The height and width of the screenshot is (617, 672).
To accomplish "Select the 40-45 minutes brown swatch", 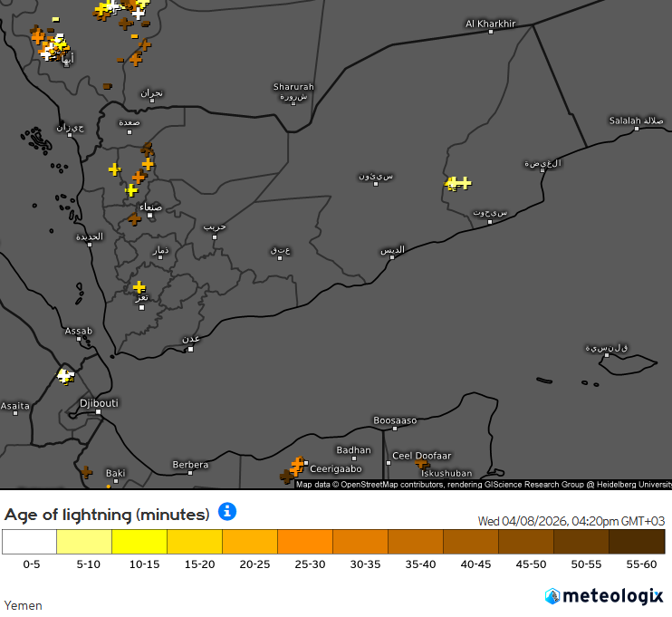I will pos(472,542).
